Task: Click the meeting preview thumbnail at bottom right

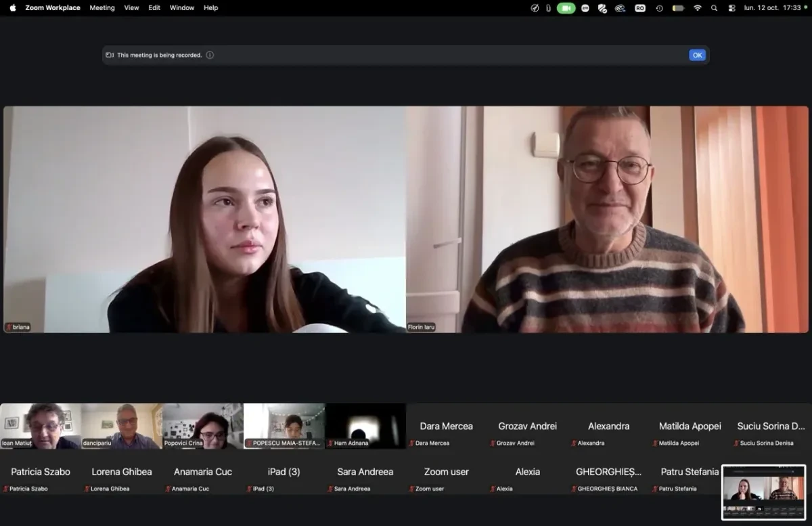Action: tap(764, 492)
